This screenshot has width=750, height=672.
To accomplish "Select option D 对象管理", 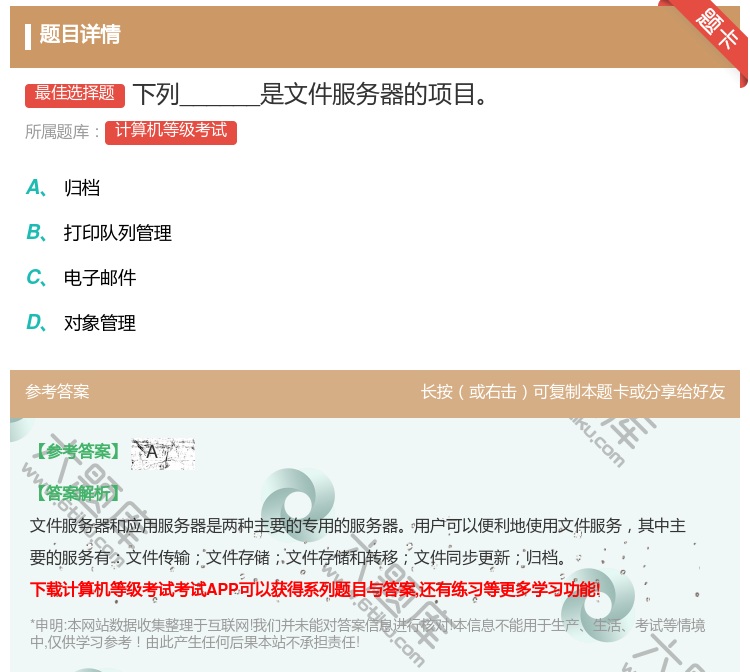I will (81, 322).
